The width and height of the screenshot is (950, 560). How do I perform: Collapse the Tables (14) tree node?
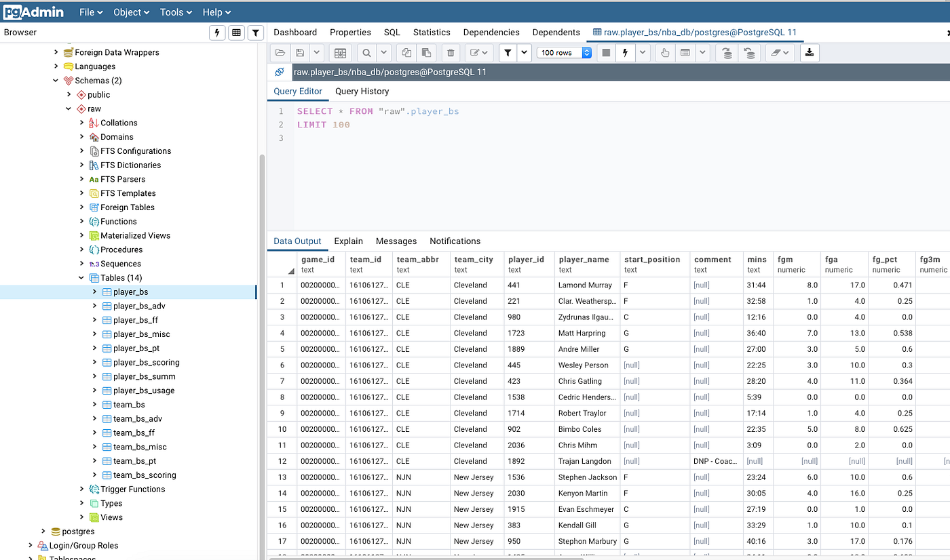coord(82,278)
